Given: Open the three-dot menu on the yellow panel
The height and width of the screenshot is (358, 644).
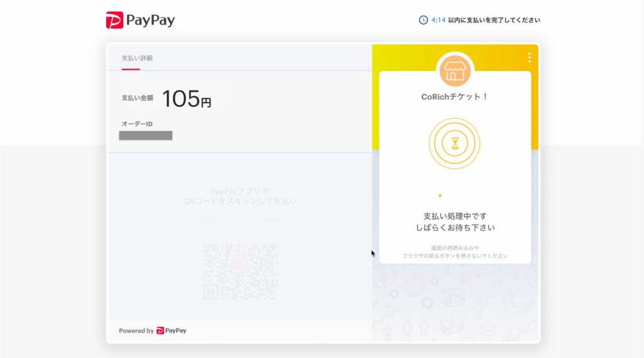Looking at the screenshot, I should (530, 58).
